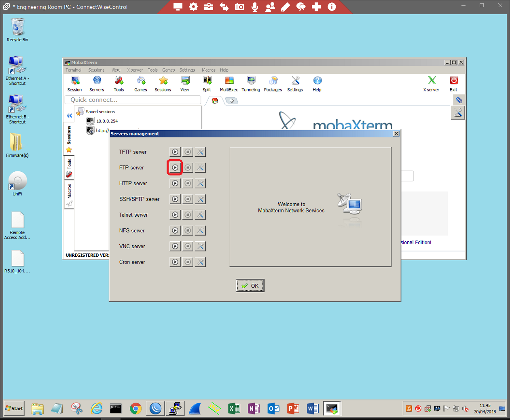Open Cron server settings
Image resolution: width=510 pixels, height=420 pixels.
pos(200,262)
